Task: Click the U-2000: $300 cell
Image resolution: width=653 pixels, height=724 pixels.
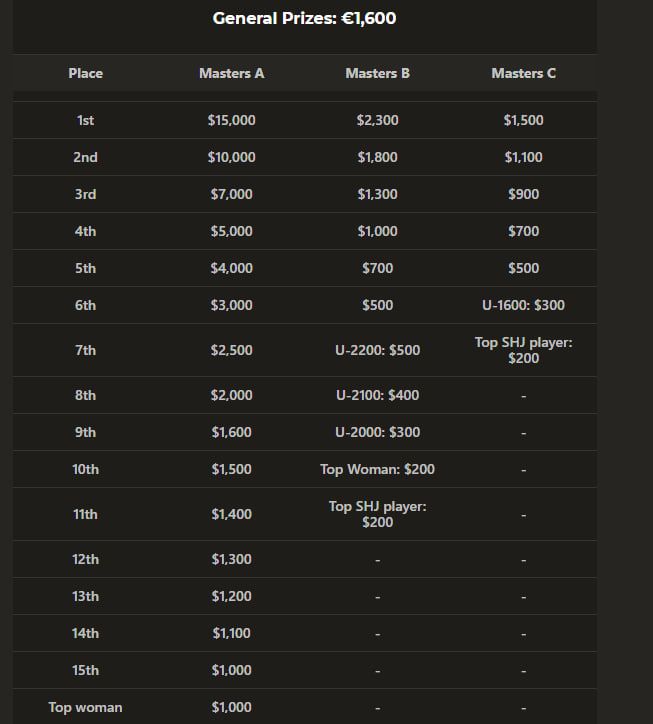Action: pyautogui.click(x=377, y=432)
